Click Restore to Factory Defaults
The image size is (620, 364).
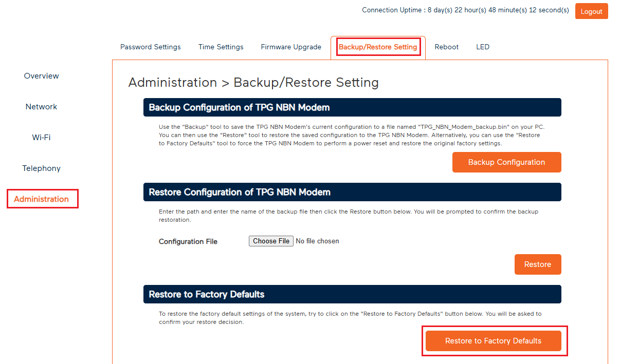(x=494, y=340)
